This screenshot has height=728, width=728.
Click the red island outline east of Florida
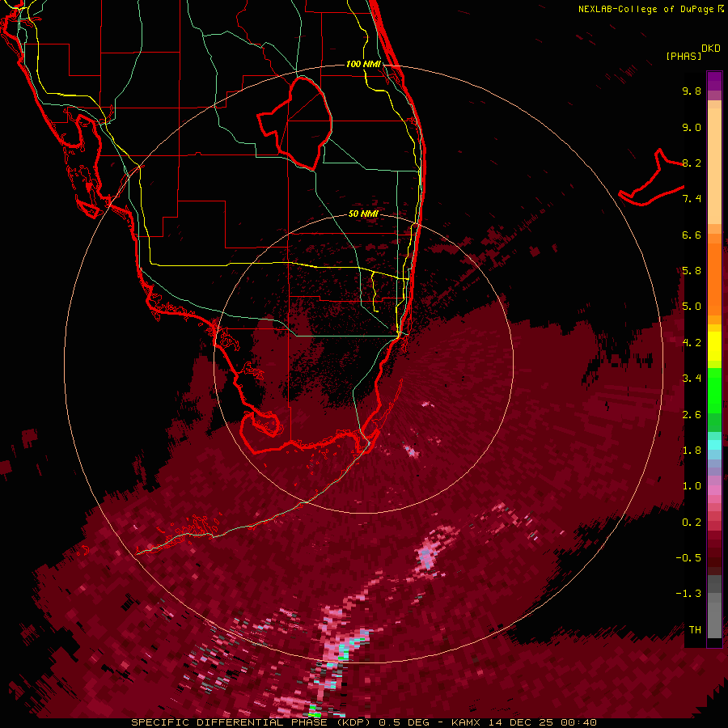point(651,178)
